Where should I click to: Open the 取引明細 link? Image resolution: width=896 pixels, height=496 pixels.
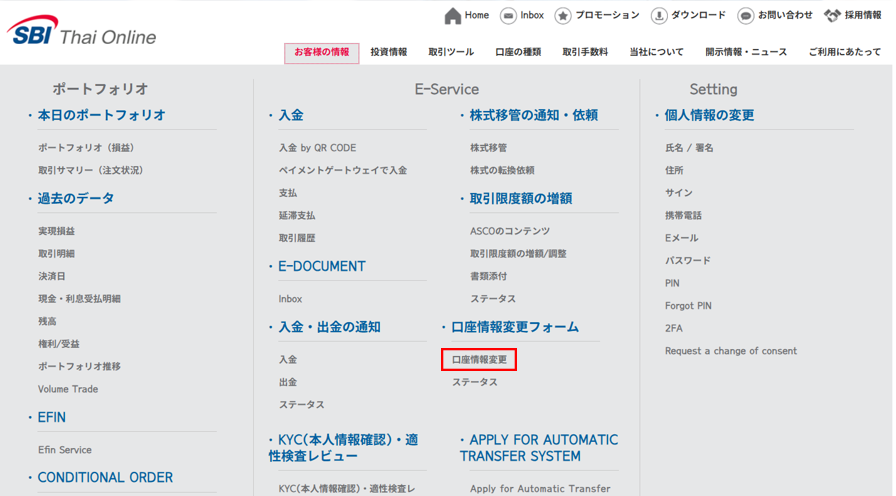click(x=56, y=254)
